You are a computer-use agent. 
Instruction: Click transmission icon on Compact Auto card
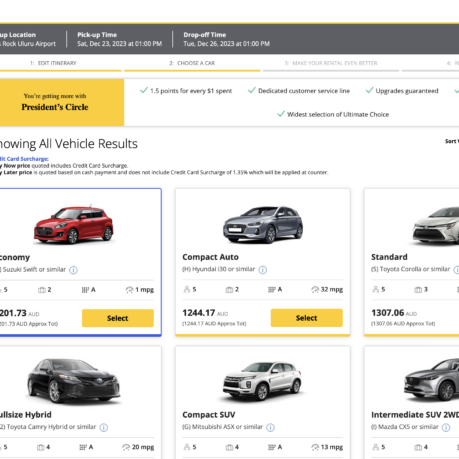pyautogui.click(x=272, y=289)
